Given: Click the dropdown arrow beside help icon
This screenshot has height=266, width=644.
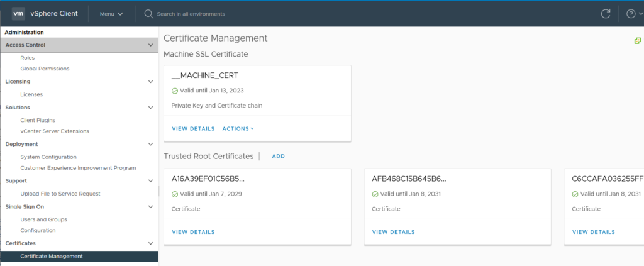Looking at the screenshot, I should pyautogui.click(x=641, y=14).
